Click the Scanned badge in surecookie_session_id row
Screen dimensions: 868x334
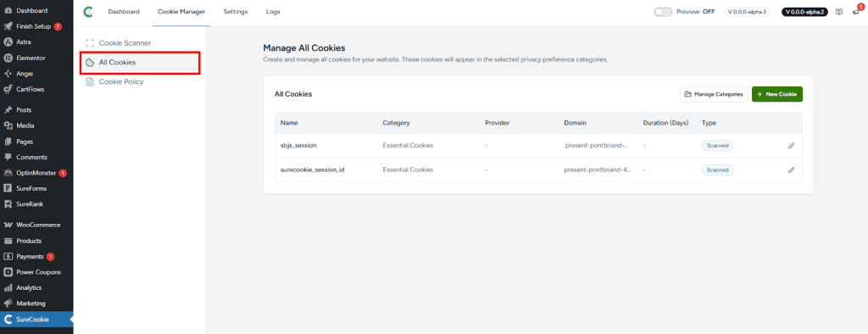[x=717, y=170]
